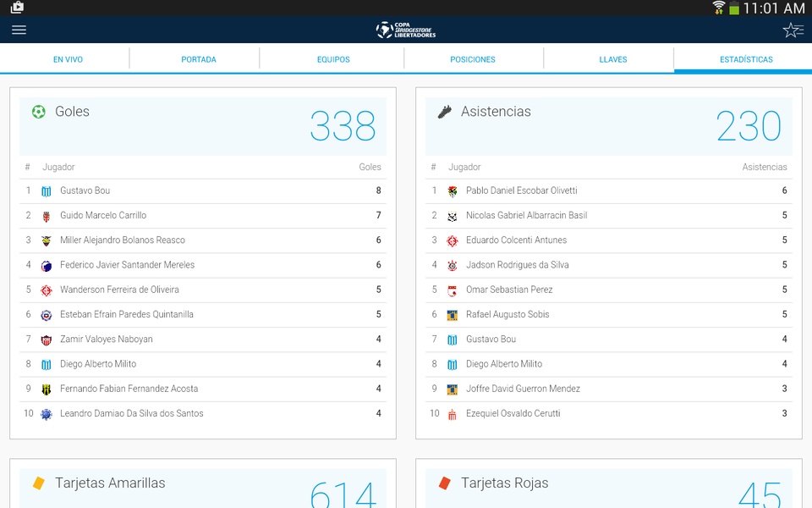
Task: Select Federico Javier Santander Mereles player name
Action: coord(128,265)
